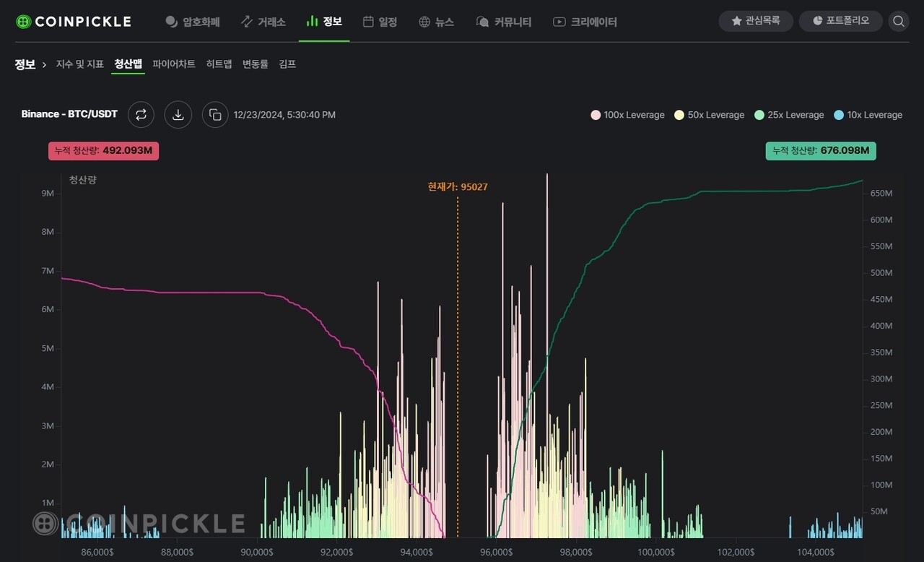Toggle the 10x Leverage legend dot

pyautogui.click(x=838, y=115)
